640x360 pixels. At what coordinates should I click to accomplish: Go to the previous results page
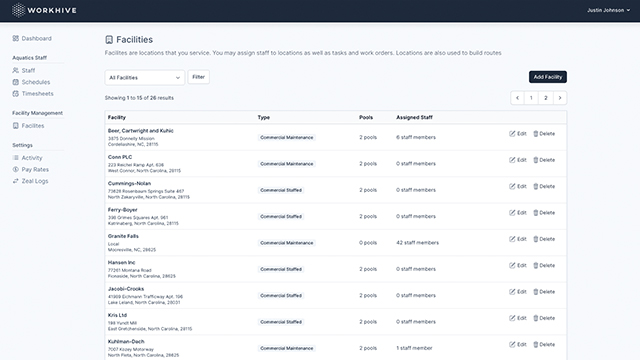(x=518, y=98)
